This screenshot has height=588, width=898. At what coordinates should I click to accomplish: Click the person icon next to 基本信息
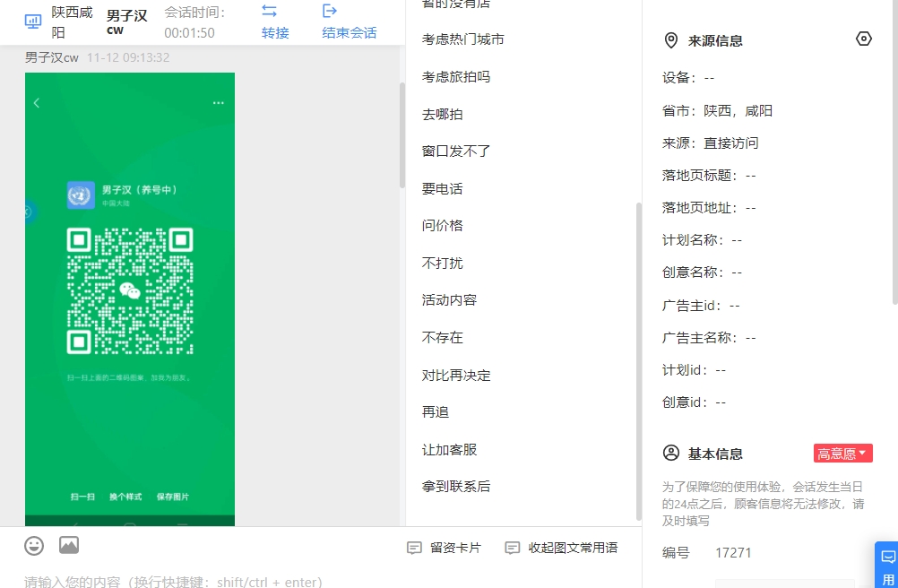coord(670,453)
